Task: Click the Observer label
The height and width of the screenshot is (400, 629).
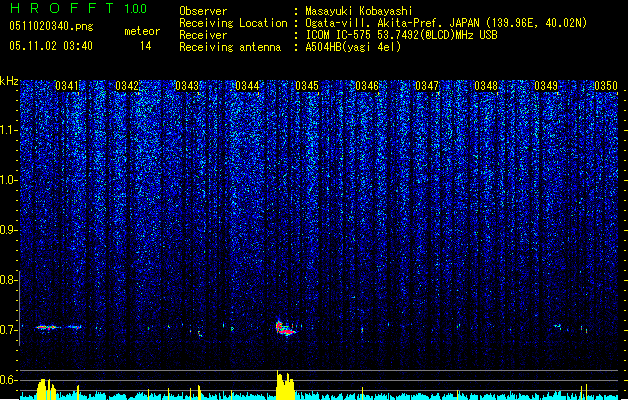Action: (x=203, y=11)
